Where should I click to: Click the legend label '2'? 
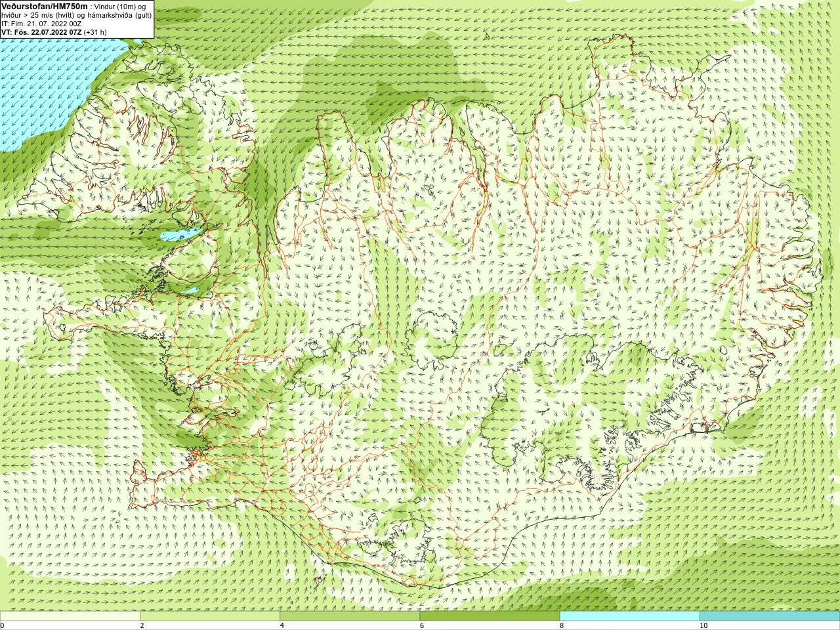[142, 625]
